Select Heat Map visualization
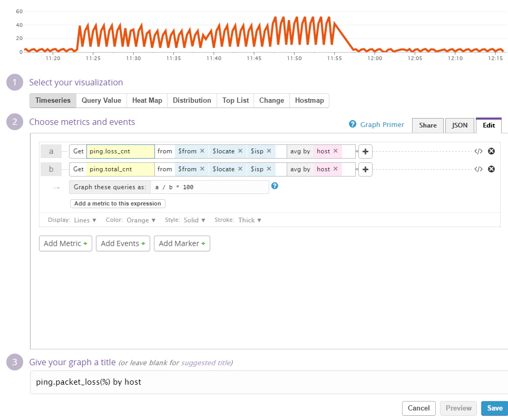This screenshot has width=508, height=420. [147, 101]
